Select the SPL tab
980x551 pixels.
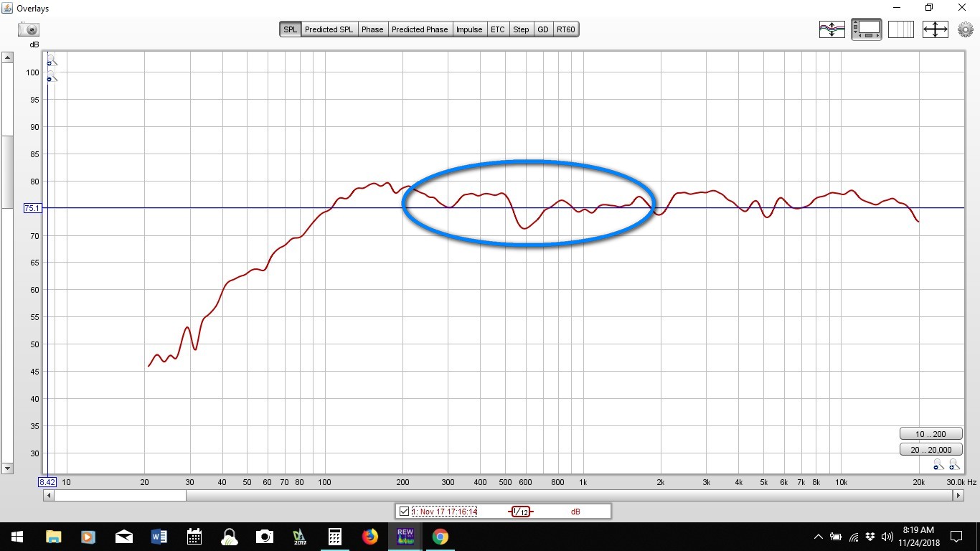click(x=290, y=29)
